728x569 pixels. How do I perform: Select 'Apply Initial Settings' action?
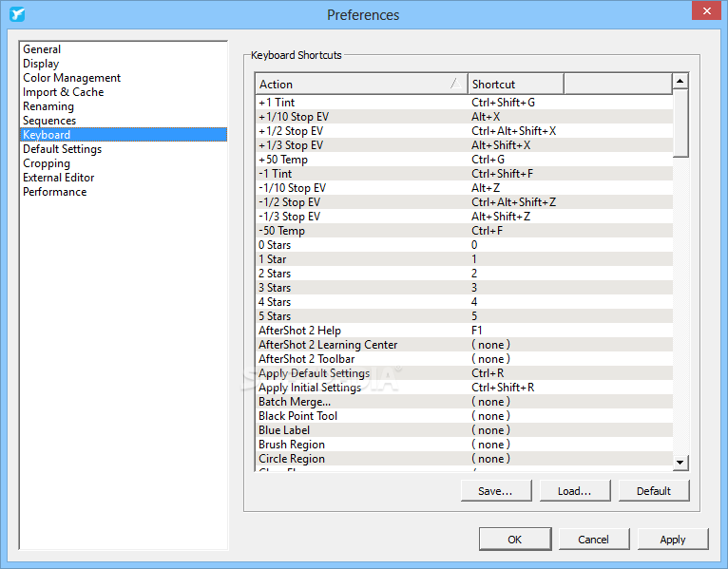tap(465, 388)
